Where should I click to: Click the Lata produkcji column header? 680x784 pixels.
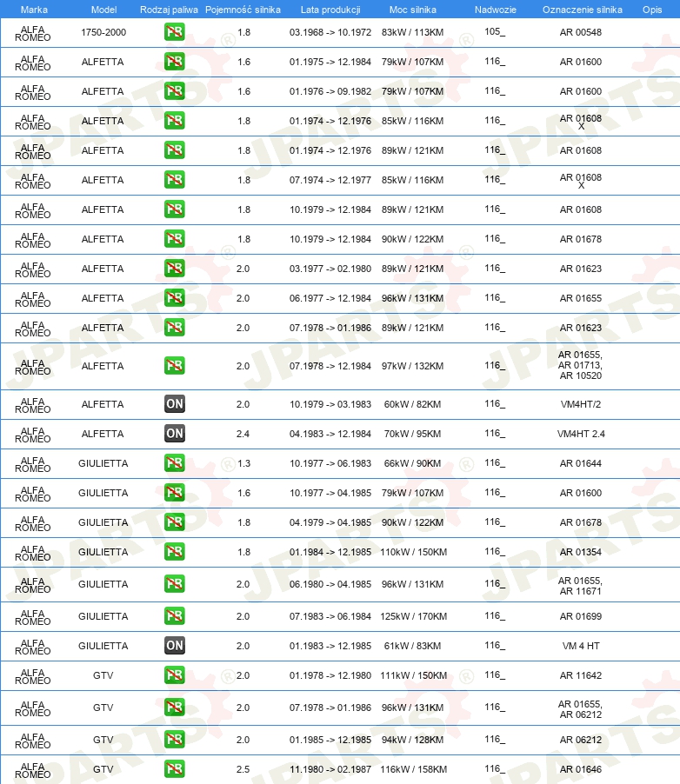tap(330, 10)
